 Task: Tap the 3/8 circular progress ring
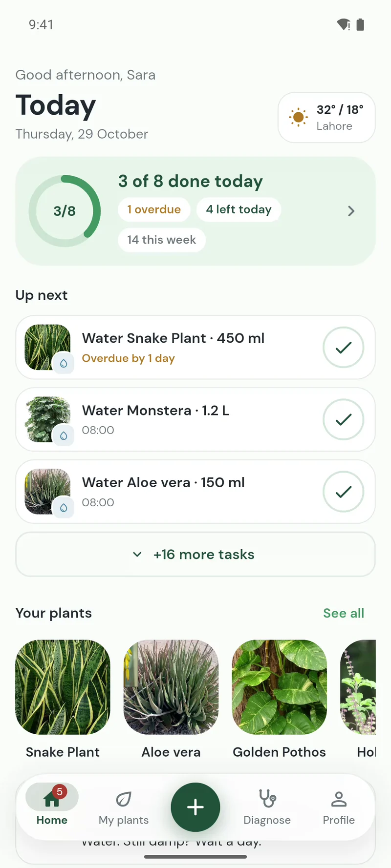(x=65, y=211)
